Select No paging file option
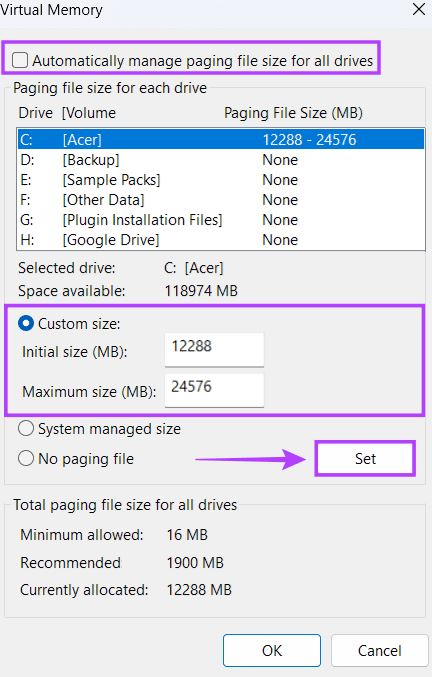Image resolution: width=432 pixels, height=677 pixels. click(26, 459)
